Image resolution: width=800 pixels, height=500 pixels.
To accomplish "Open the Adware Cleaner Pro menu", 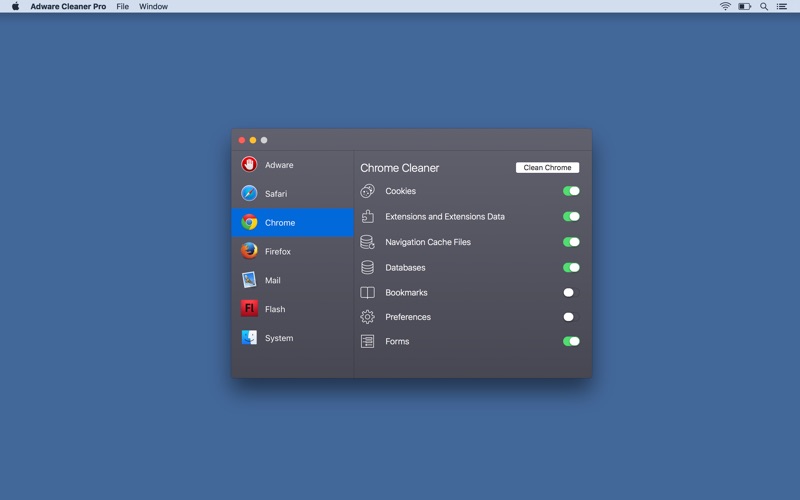I will 68,7.
